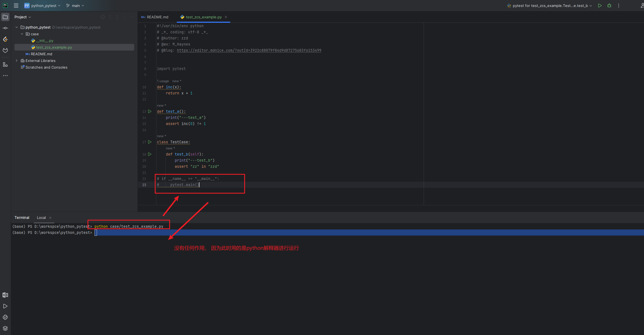Close the test_zcs_example.py tab
This screenshot has height=335, width=644.
tap(226, 17)
